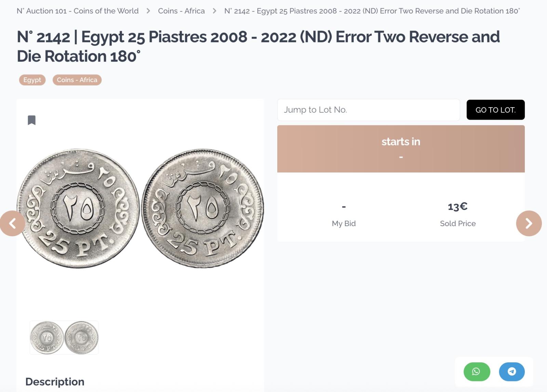Viewport: 547px width, 392px height.
Task: Click the 13€ sold price value
Action: point(457,207)
